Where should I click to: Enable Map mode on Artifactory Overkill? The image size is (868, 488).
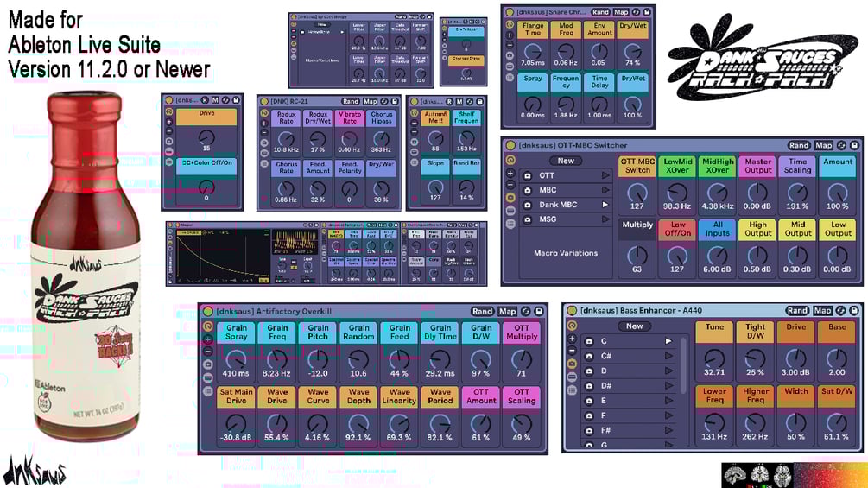tap(507, 312)
